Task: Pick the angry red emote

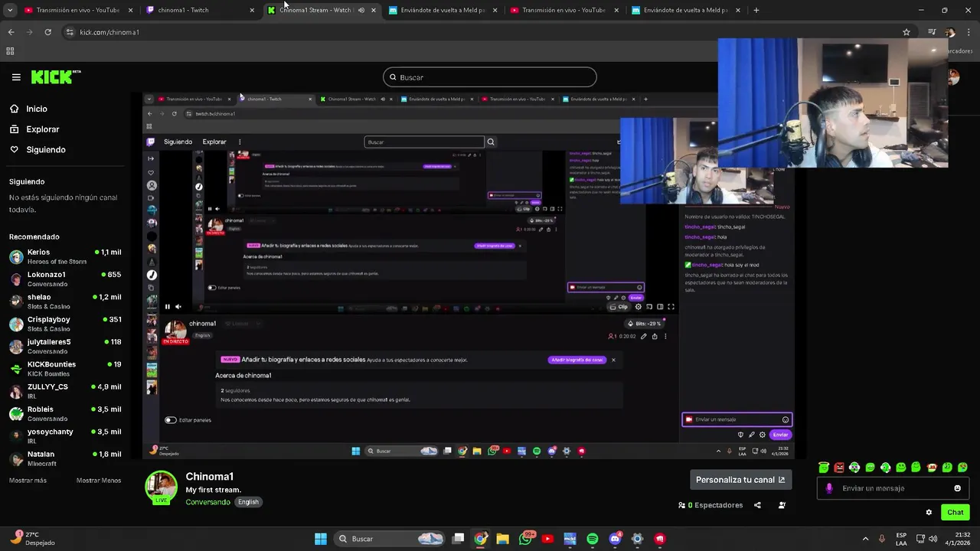Action: (839, 467)
